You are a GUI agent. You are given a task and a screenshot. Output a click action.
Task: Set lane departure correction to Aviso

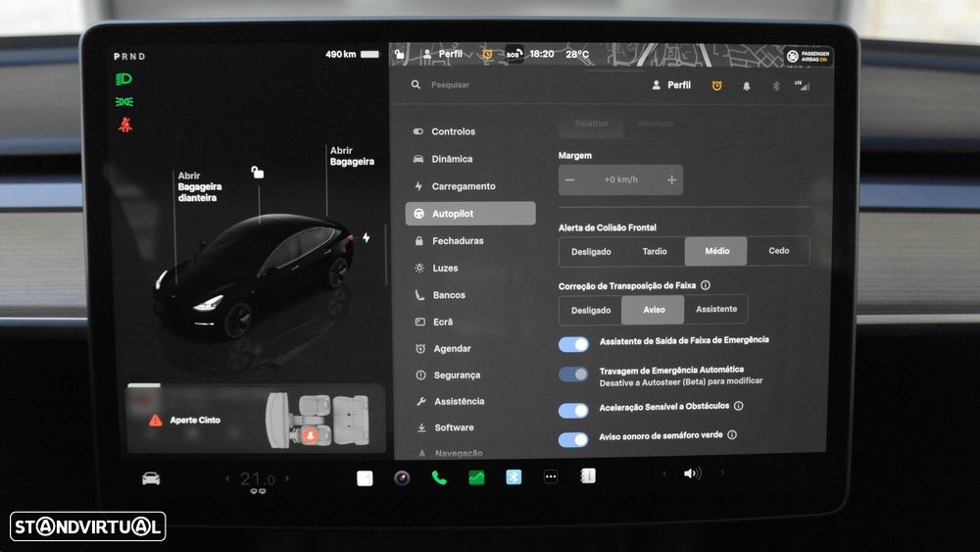[x=654, y=310]
